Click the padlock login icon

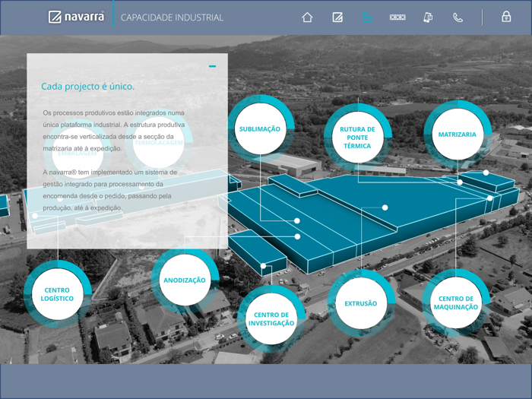(506, 17)
